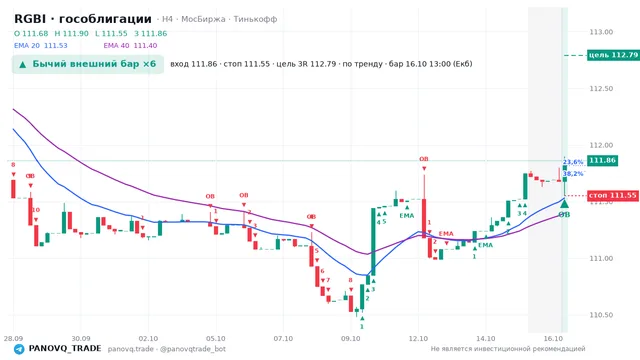Click the 'EMA 20 111.53' legend entry

[41, 46]
